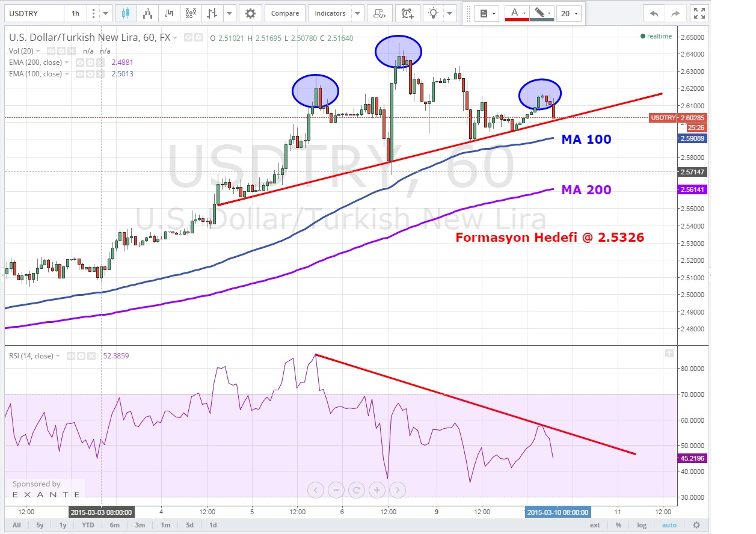This screenshot has width=756, height=534.
Task: Open chart properties with the gear icon
Action: coord(250,13)
